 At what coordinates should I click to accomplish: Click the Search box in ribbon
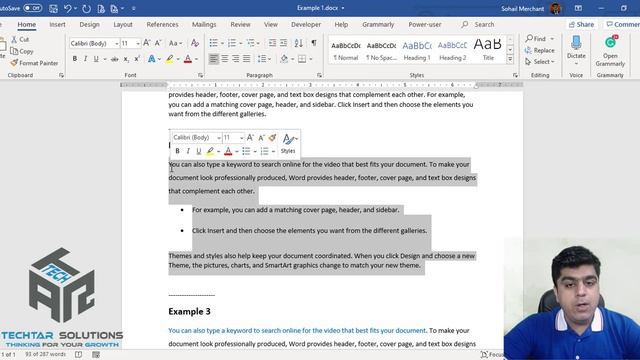(484, 24)
